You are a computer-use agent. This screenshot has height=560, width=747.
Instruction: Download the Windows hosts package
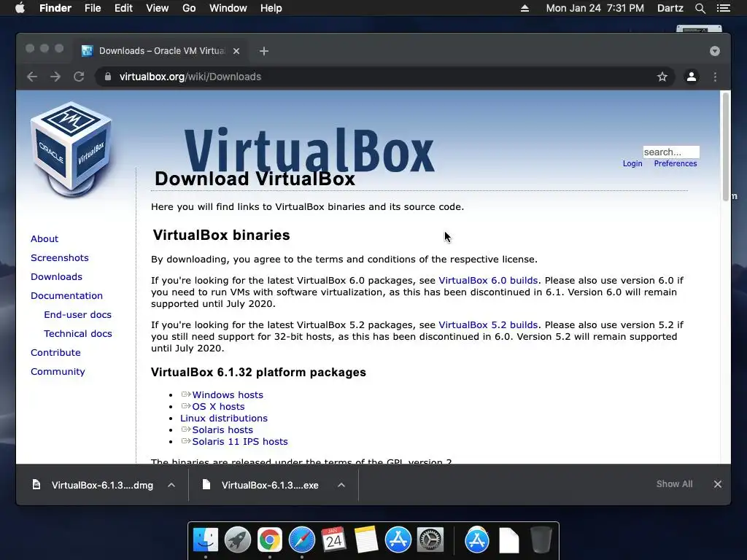click(228, 394)
